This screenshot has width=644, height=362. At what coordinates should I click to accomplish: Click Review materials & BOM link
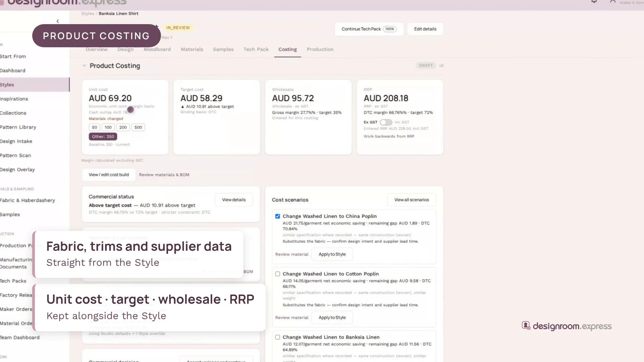coord(164,175)
